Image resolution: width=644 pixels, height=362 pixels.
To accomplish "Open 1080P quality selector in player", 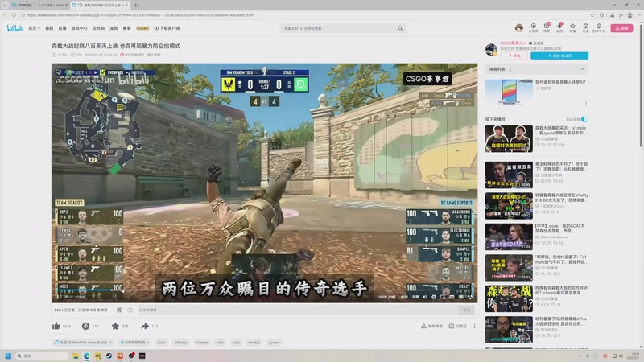I will click(386, 297).
